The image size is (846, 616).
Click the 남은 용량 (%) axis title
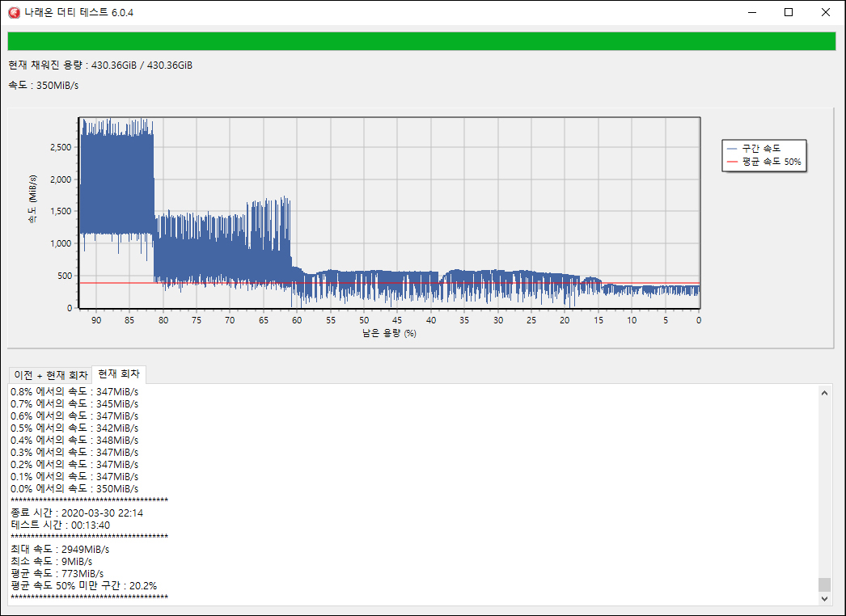pos(389,333)
